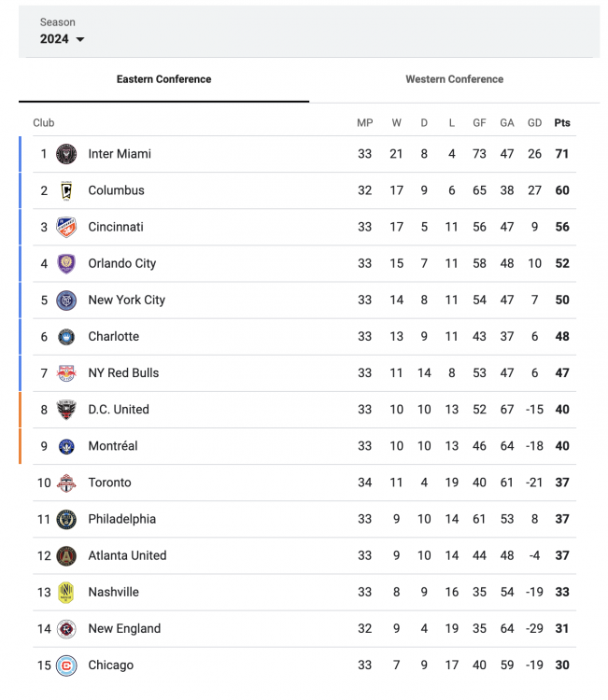Click the Cincinnati team crest
Image resolution: width=608 pixels, height=700 pixels.
(65, 227)
